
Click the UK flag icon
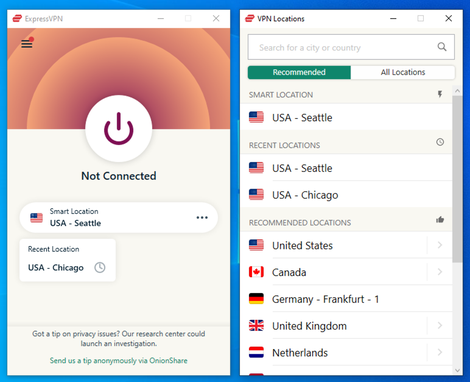(x=256, y=325)
